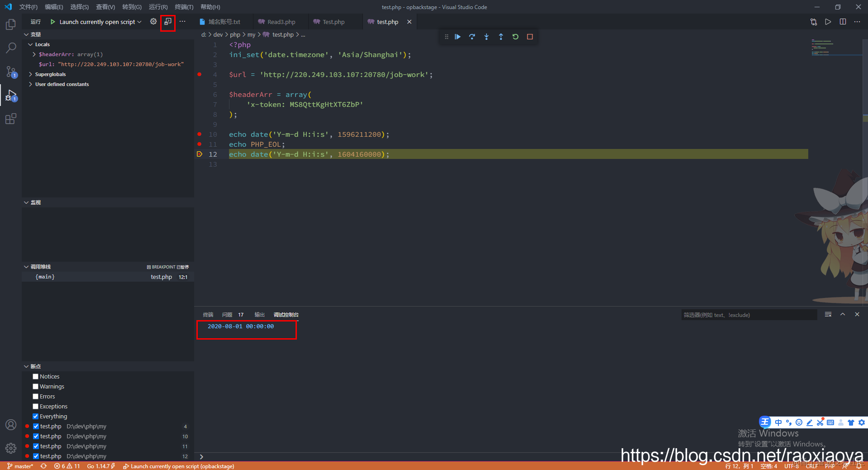Open errors and warnings count in status bar
Image resolution: width=868 pixels, height=470 pixels.
point(67,466)
